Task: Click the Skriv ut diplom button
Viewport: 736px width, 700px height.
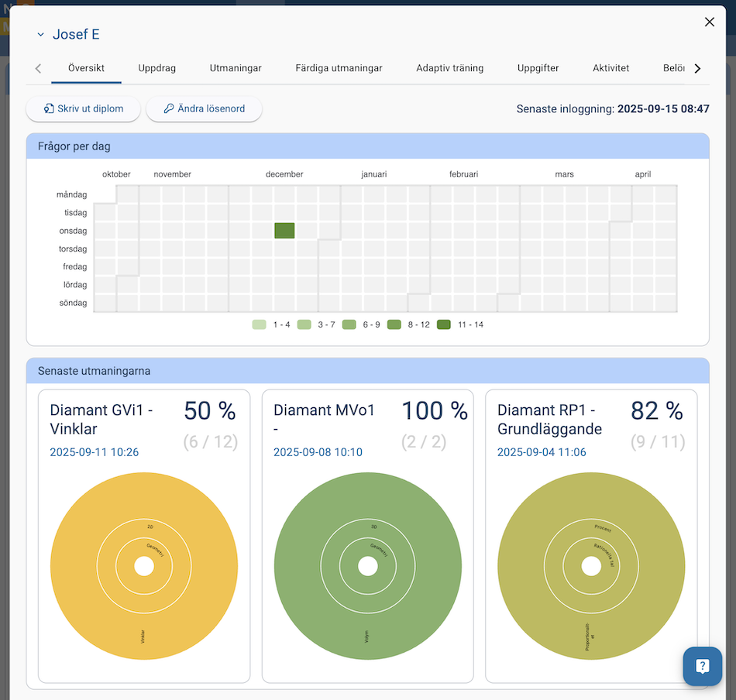Action: coord(83,109)
